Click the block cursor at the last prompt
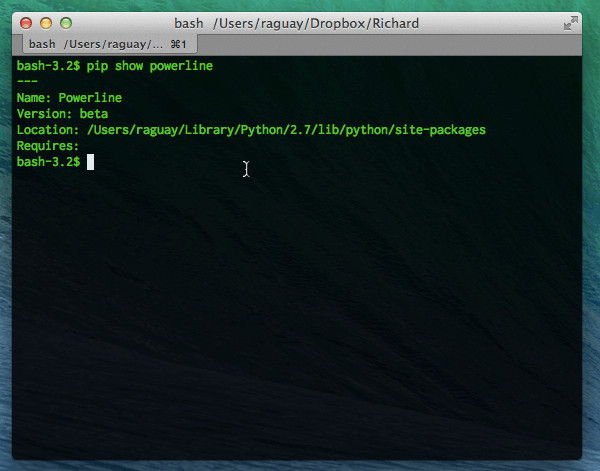This screenshot has height=471, width=600. [90, 162]
